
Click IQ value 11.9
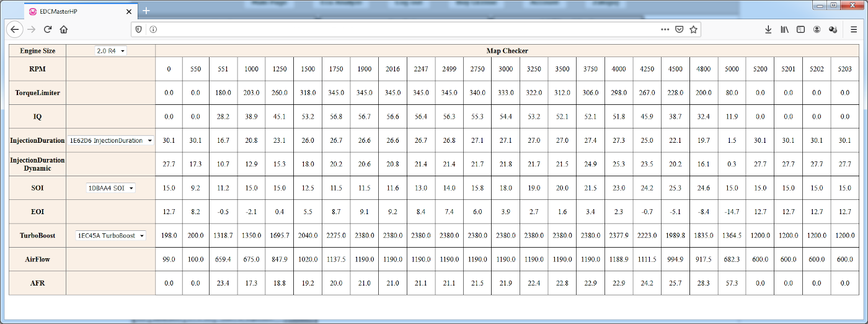point(732,117)
